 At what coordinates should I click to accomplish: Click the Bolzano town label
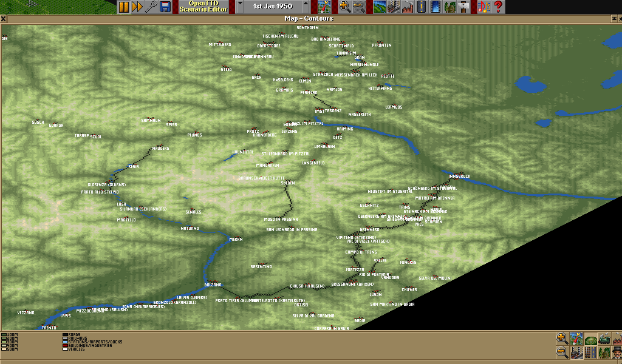pyautogui.click(x=213, y=285)
